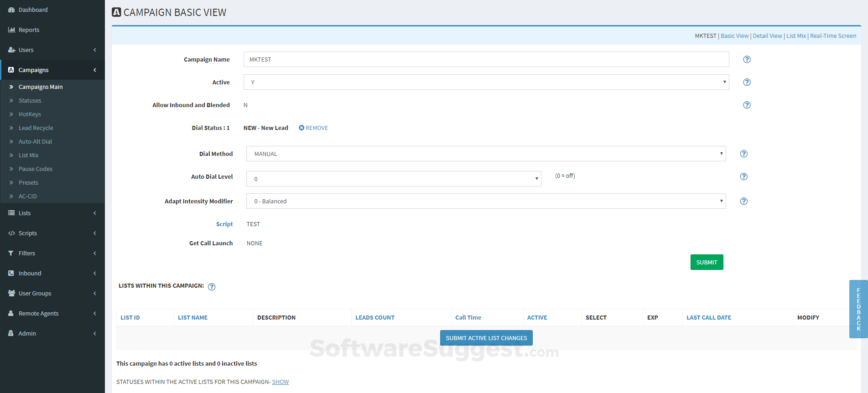The height and width of the screenshot is (393, 868).
Task: Open the Dial Method dropdown
Action: tap(486, 154)
